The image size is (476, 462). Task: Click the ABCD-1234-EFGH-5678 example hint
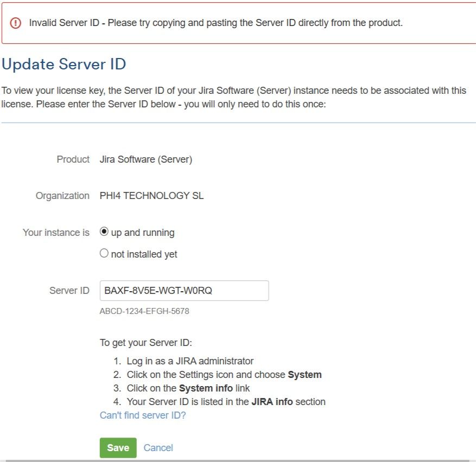pos(144,311)
